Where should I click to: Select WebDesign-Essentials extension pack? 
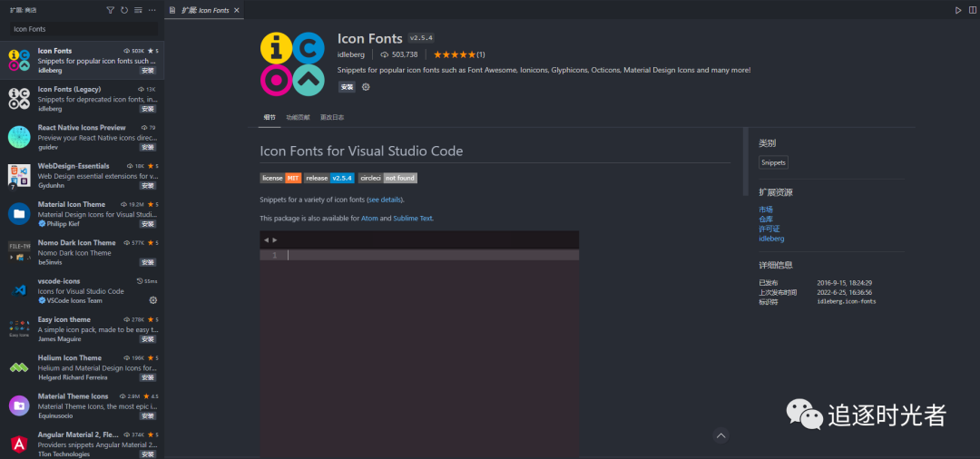coord(82,175)
